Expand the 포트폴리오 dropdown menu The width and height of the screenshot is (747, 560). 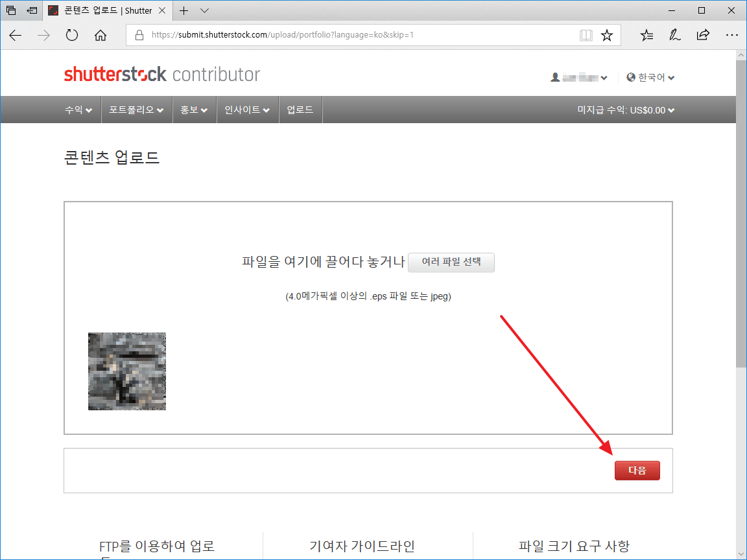[136, 110]
